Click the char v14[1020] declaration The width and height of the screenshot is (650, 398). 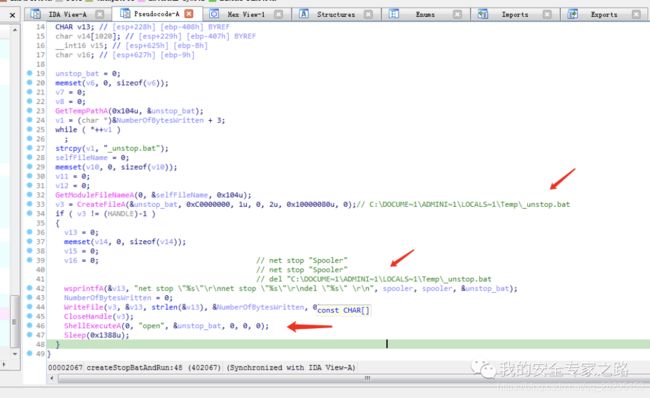[88, 36]
